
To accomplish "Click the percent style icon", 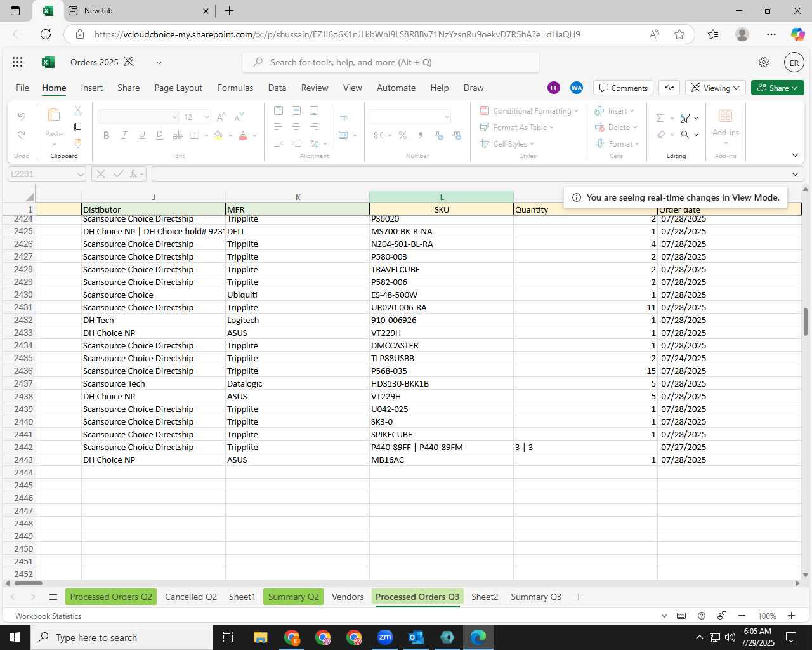I will click(403, 135).
